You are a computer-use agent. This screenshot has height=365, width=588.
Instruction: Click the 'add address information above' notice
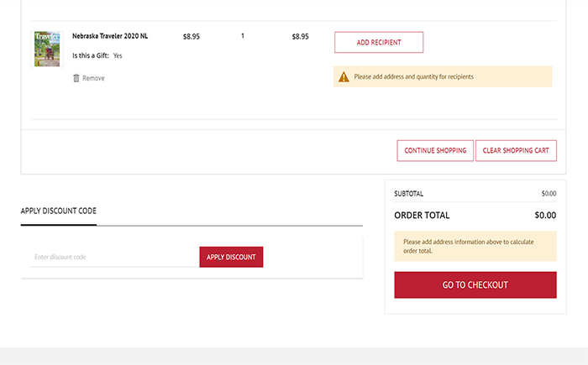pyautogui.click(x=475, y=247)
